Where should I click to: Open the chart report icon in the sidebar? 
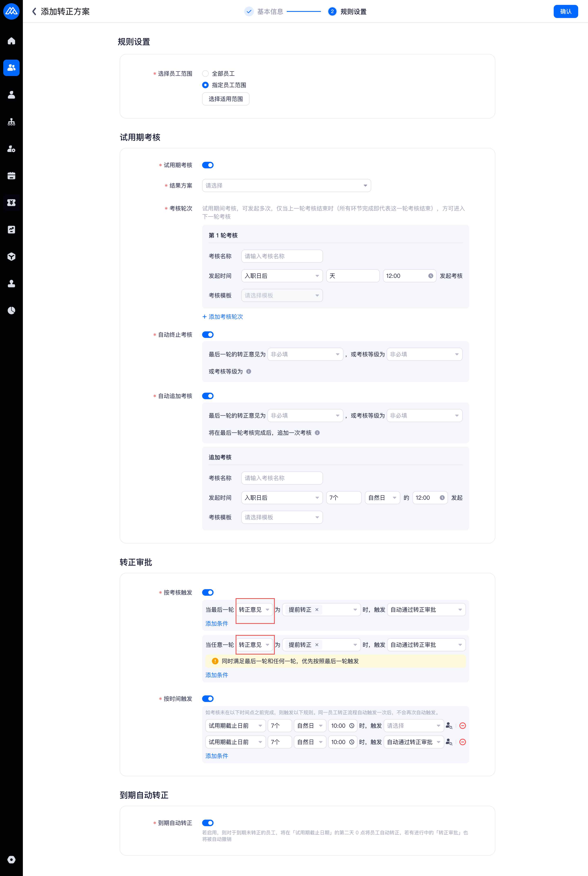[11, 230]
